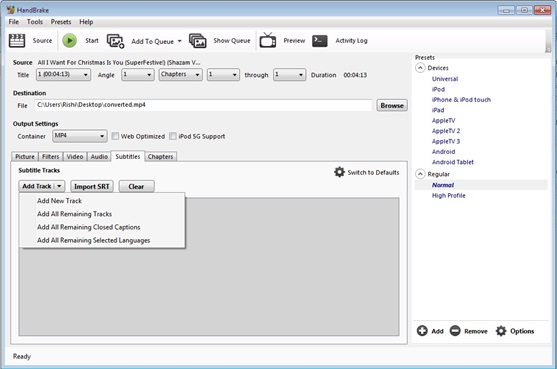
Task: Click the minus icon beside Remove preset
Action: 455,331
